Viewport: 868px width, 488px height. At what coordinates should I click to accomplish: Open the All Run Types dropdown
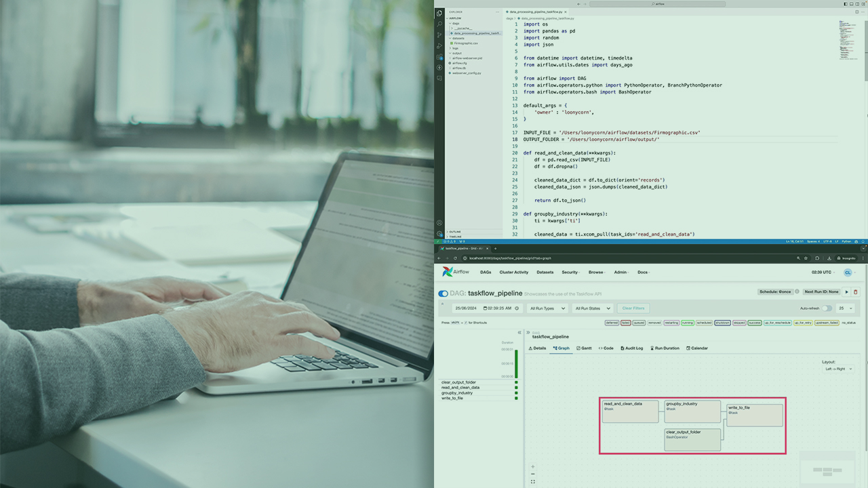[x=546, y=308]
